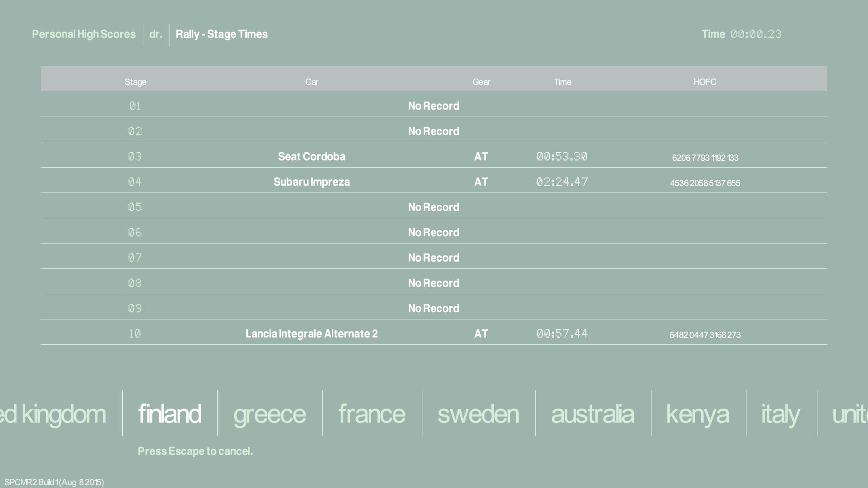Click stage 10 time 00:57.44
The image size is (868, 488).
click(x=562, y=333)
